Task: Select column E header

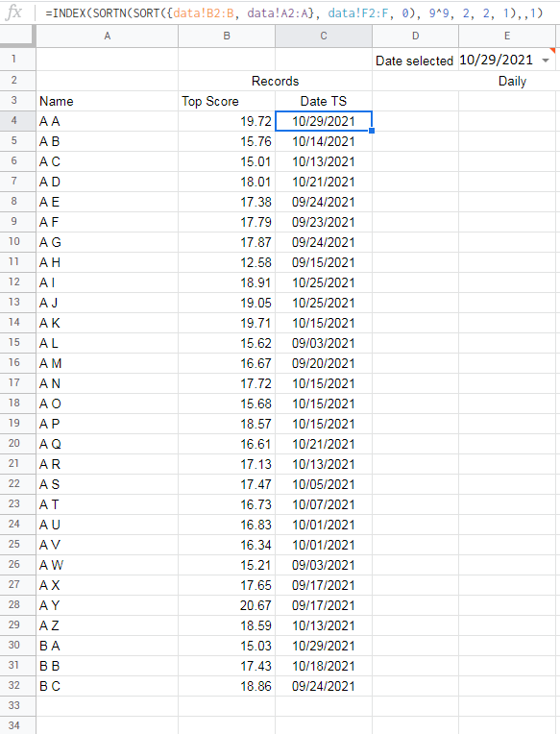Action: [507, 37]
